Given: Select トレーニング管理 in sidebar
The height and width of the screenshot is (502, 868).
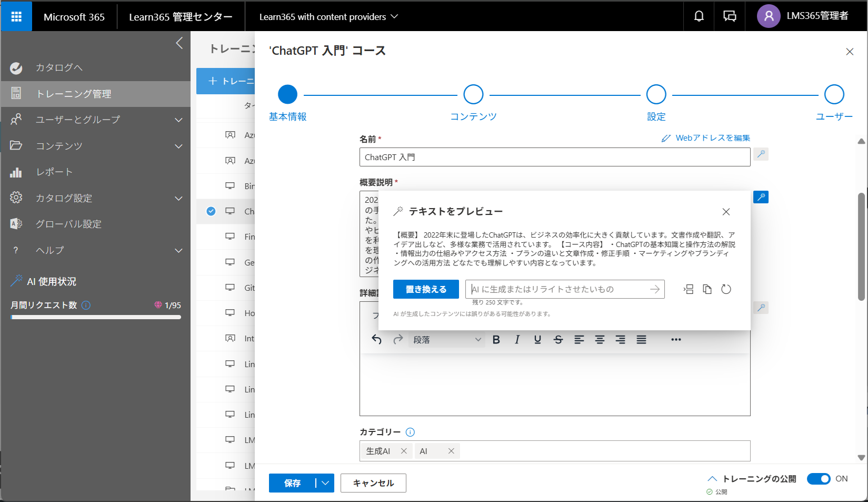Looking at the screenshot, I should click(96, 94).
